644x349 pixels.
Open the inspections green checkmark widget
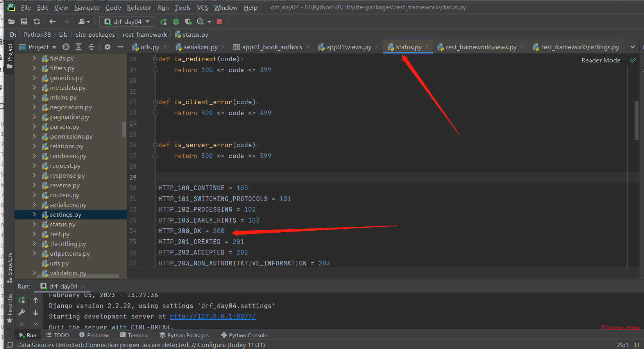[633, 60]
